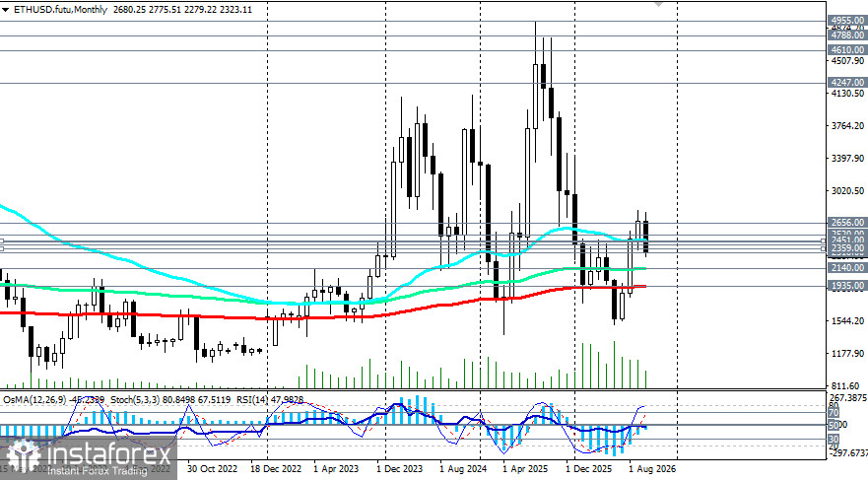Click the 18 Dec 2022 date label
Screen dimensions: 868x480
pyautogui.click(x=276, y=469)
